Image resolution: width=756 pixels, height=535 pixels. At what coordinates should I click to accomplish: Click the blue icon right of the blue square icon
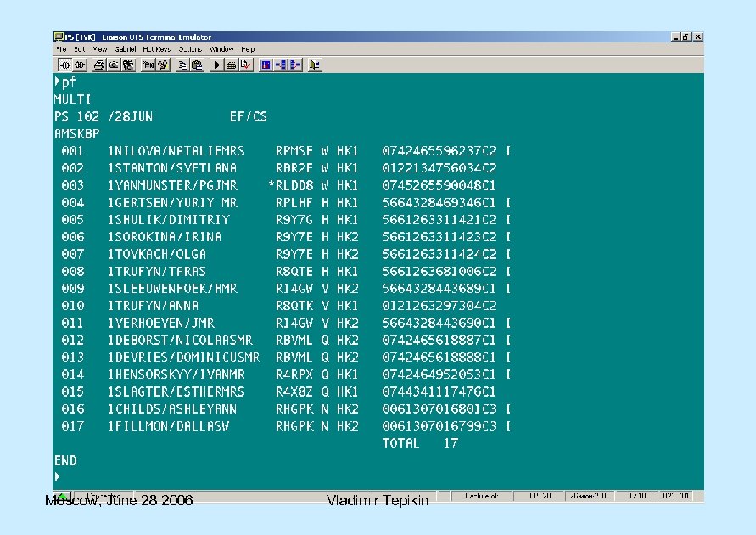[x=281, y=65]
